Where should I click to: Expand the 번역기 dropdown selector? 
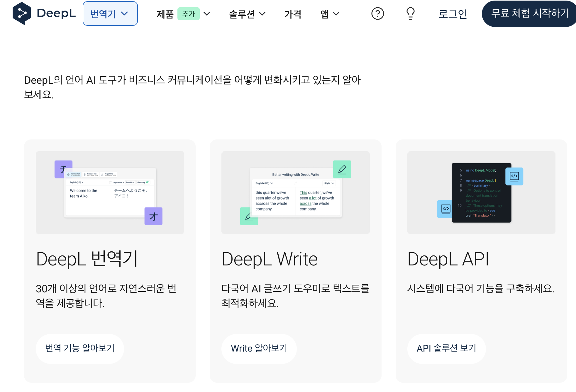[110, 13]
